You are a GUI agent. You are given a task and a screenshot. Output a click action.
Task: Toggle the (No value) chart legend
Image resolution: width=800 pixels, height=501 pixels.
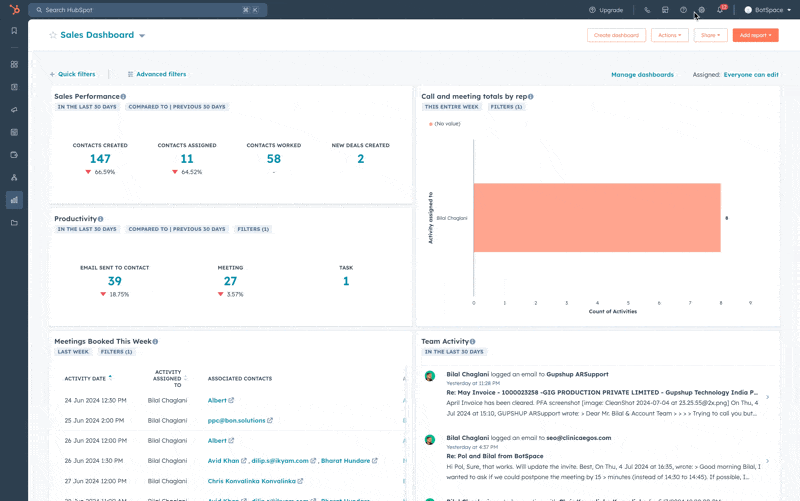point(444,124)
